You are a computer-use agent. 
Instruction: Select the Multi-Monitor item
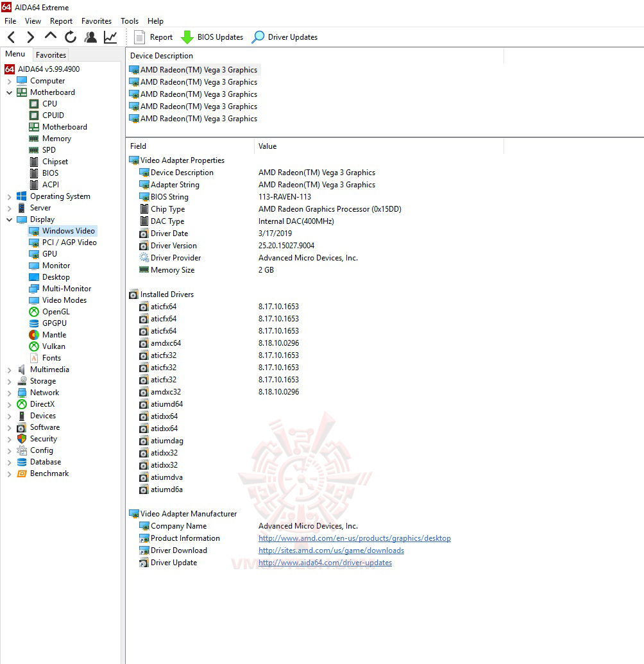tap(67, 289)
